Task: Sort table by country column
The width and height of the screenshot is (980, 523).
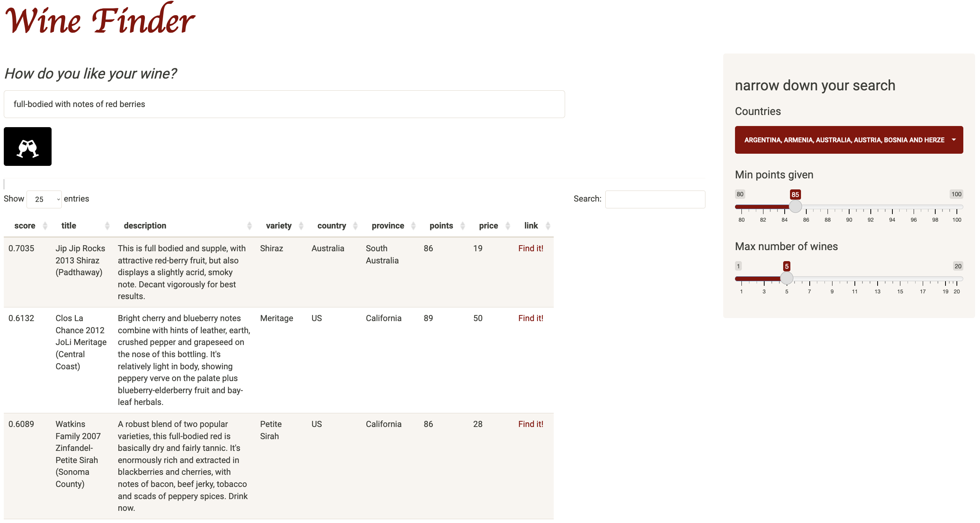Action: point(334,225)
